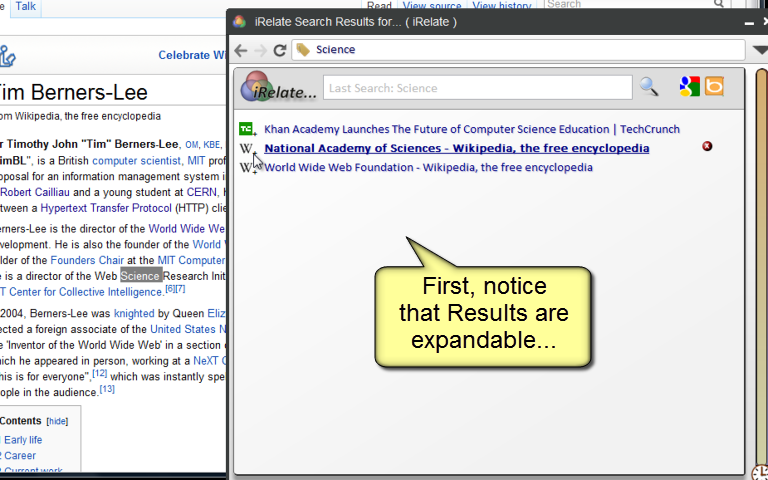Open the computer scientist link
Screen dimensions: 768x480
click(x=136, y=161)
